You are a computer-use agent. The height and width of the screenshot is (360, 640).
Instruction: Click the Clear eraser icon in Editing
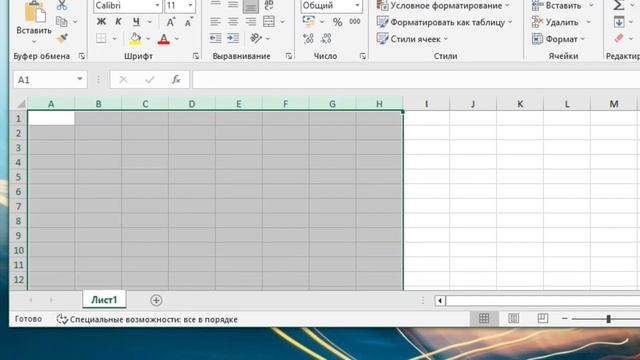tap(619, 39)
